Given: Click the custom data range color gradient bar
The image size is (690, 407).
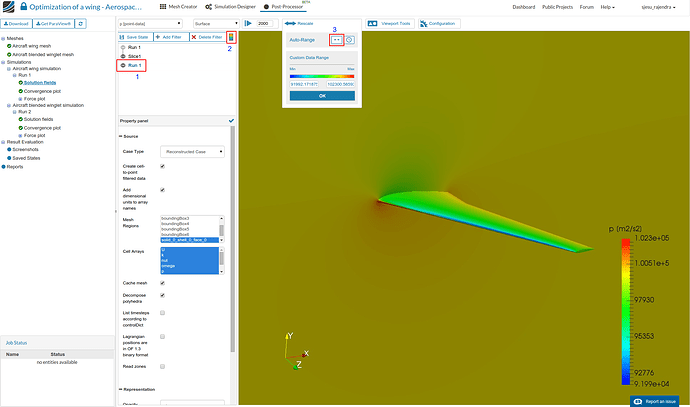Looking at the screenshot, I should [x=322, y=76].
